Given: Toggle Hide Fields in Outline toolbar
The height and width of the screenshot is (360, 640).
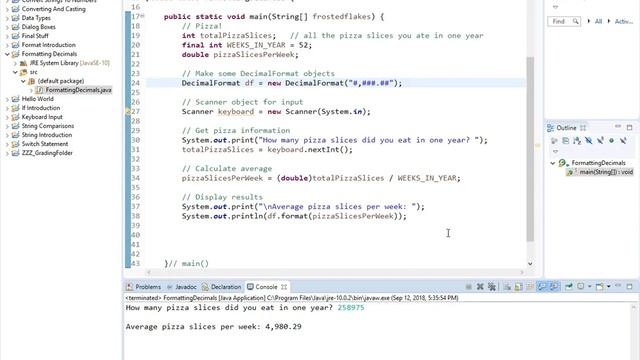Looking at the screenshot, I should coord(589,141).
